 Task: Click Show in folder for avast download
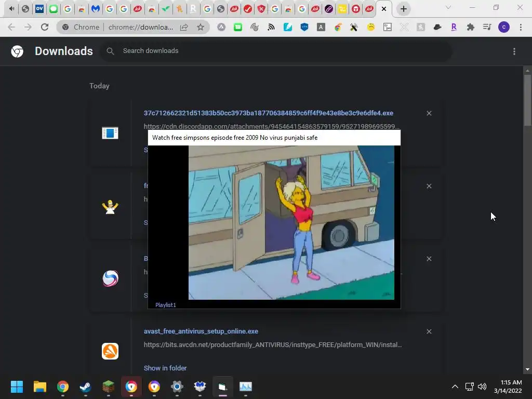(x=165, y=368)
